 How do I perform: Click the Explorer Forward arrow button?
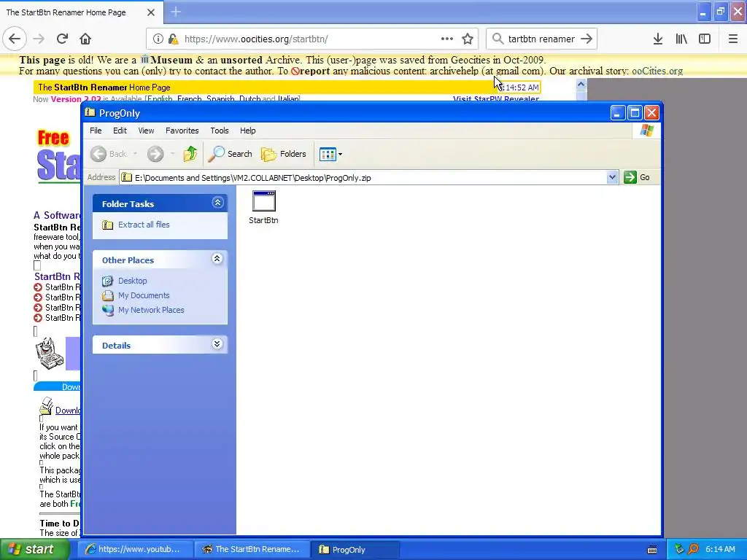(155, 154)
